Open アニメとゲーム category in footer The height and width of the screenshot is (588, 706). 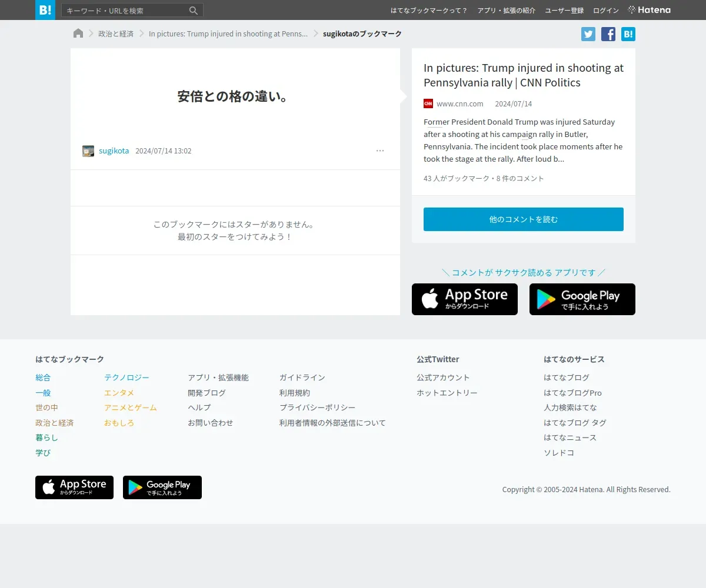click(131, 407)
